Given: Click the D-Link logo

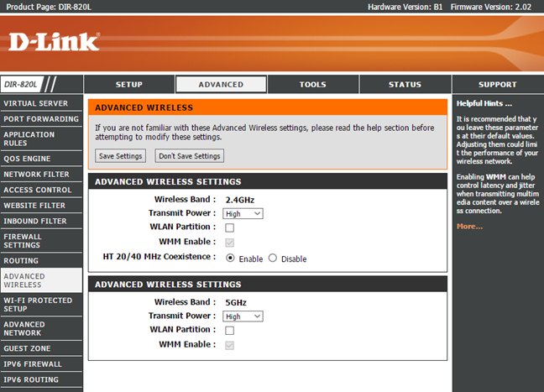Looking at the screenshot, I should 54,42.
